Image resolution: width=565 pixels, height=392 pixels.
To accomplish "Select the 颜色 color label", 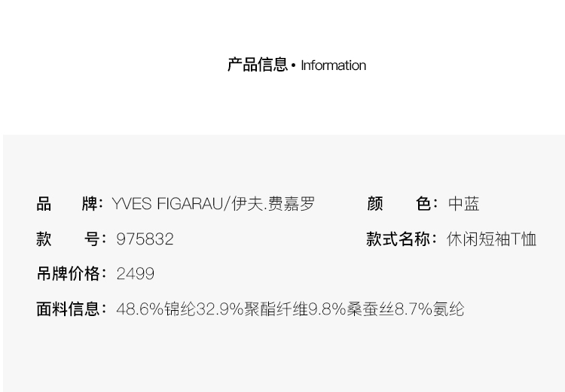I will click(x=399, y=204).
